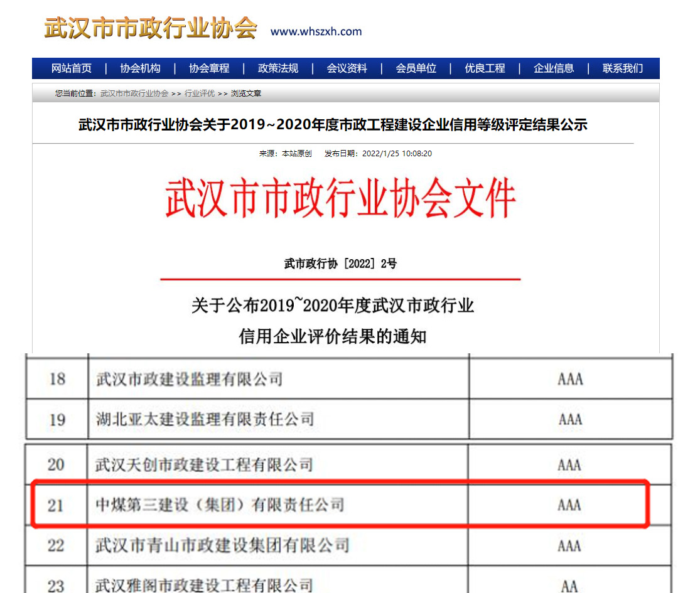Open 会议资料 from the navigation bar
700x593 pixels.
tap(347, 68)
